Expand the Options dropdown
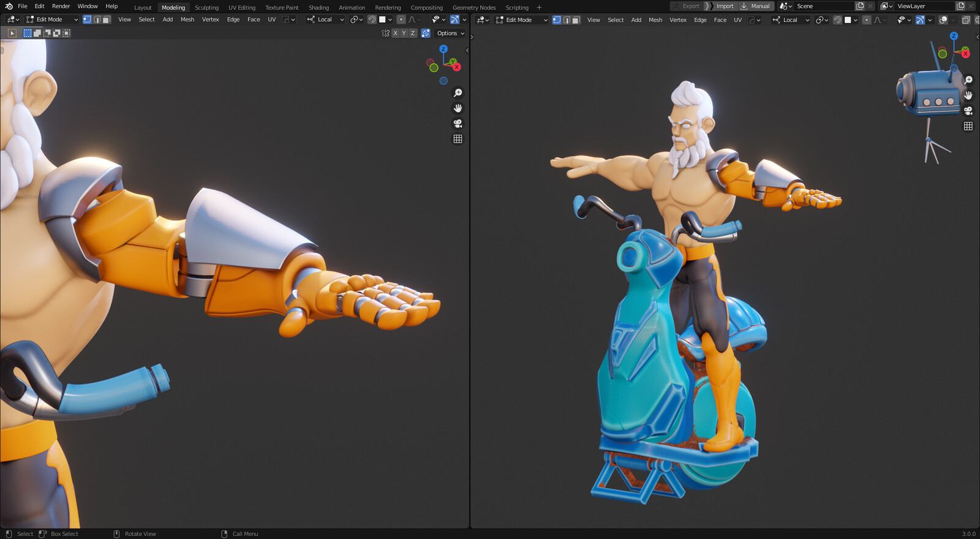Viewport: 980px width, 539px height. point(451,33)
